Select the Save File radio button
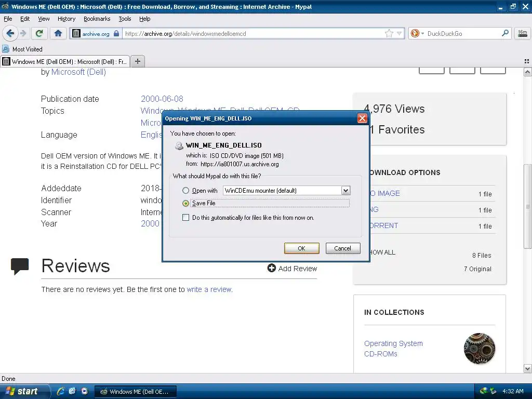Screen dimensions: 532x399 [x=185, y=203]
